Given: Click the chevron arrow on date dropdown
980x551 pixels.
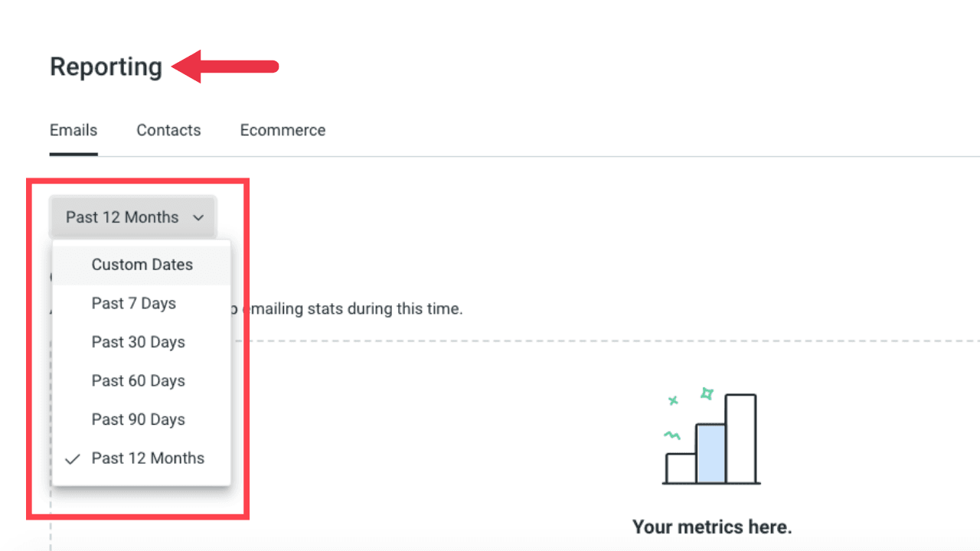Looking at the screenshot, I should [x=198, y=218].
